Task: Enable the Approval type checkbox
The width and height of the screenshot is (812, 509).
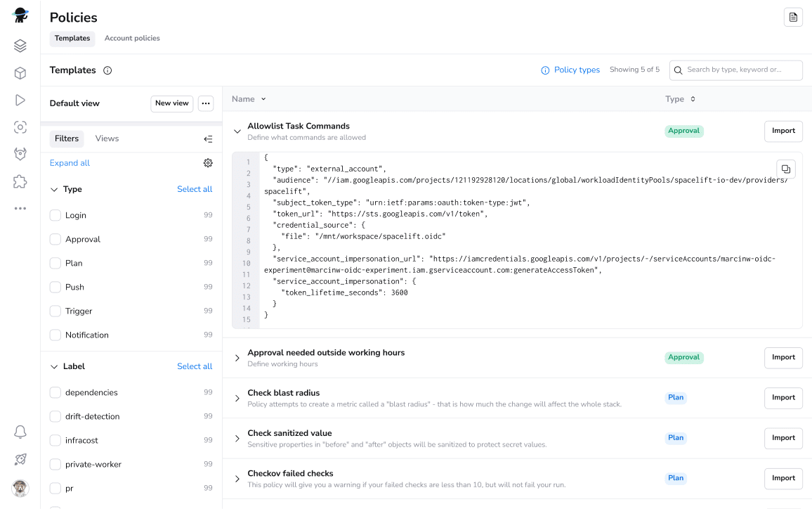Action: point(55,240)
